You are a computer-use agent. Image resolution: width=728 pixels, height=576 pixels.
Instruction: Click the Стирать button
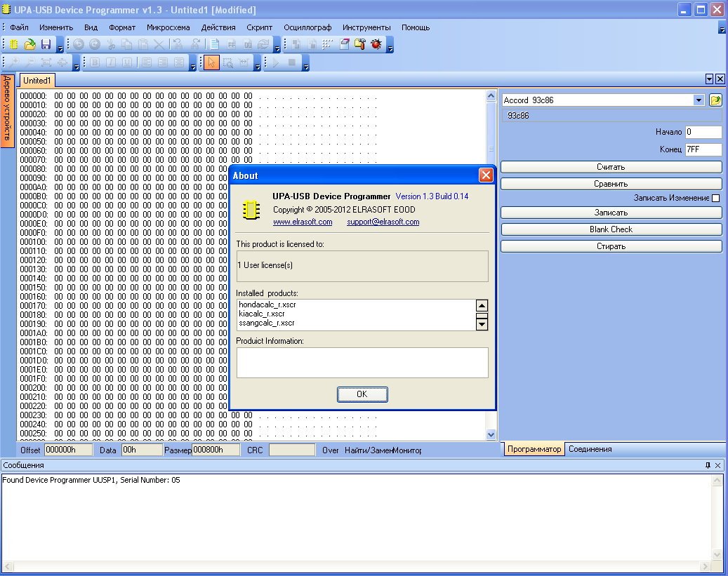pyautogui.click(x=611, y=246)
